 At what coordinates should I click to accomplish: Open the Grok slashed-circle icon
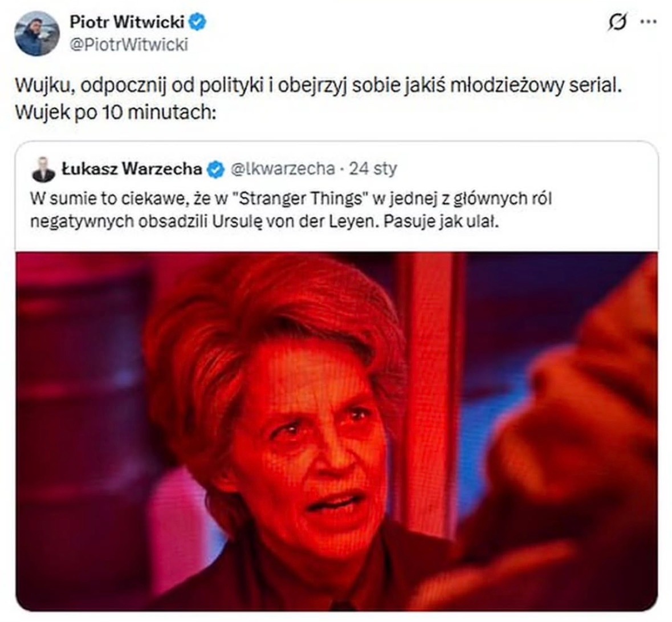(618, 22)
